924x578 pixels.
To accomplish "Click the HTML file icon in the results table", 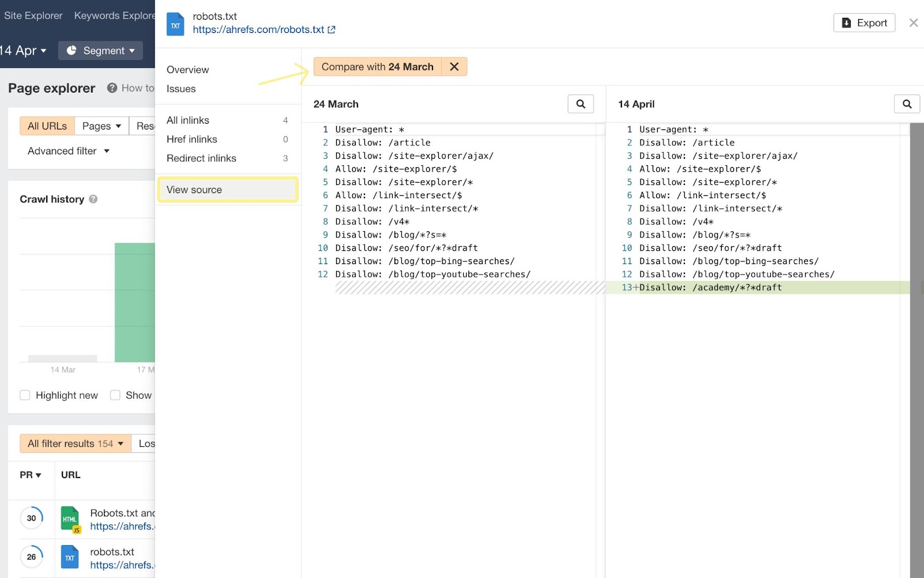I will pos(70,518).
